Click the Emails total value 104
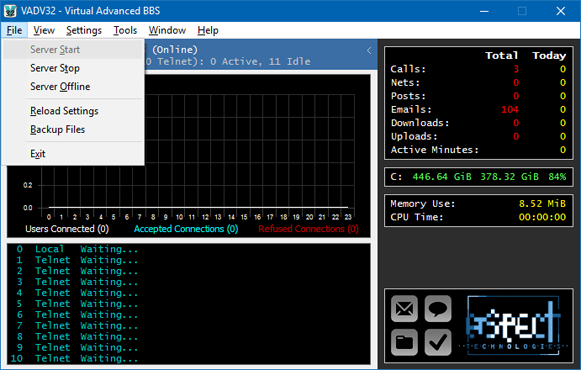The image size is (581, 370). [x=509, y=109]
